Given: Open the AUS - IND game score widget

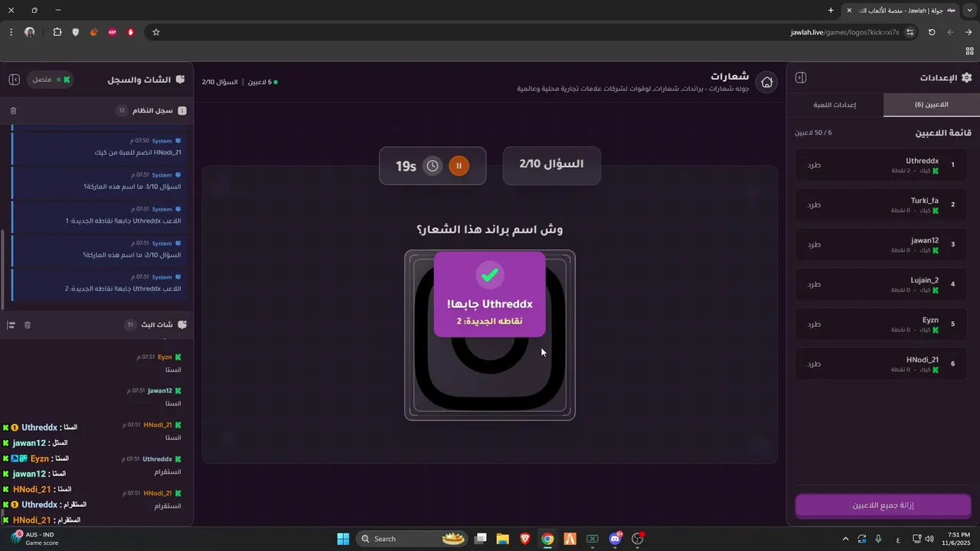Looking at the screenshot, I should click(34, 539).
